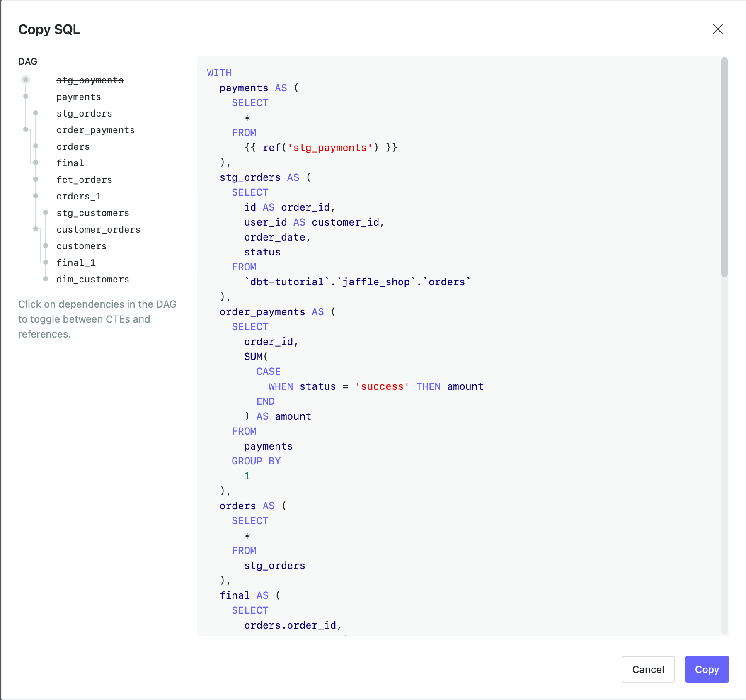Viewport: 746px width, 700px height.
Task: Select dim_customers in the DAG list
Action: 93,279
